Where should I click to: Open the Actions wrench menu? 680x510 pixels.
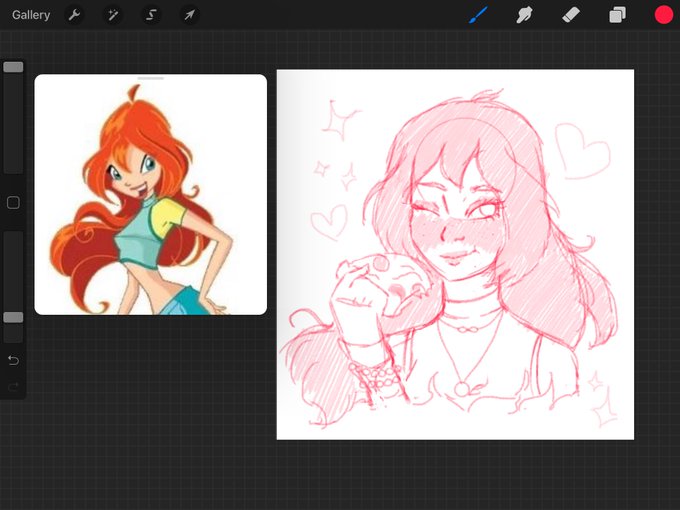[74, 15]
